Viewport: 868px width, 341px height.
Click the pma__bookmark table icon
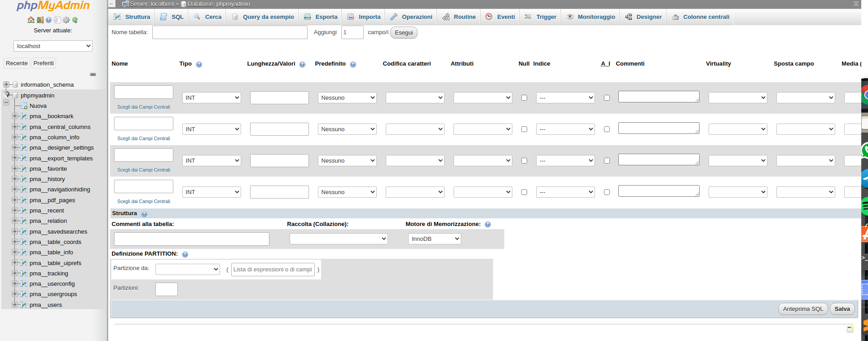click(24, 116)
